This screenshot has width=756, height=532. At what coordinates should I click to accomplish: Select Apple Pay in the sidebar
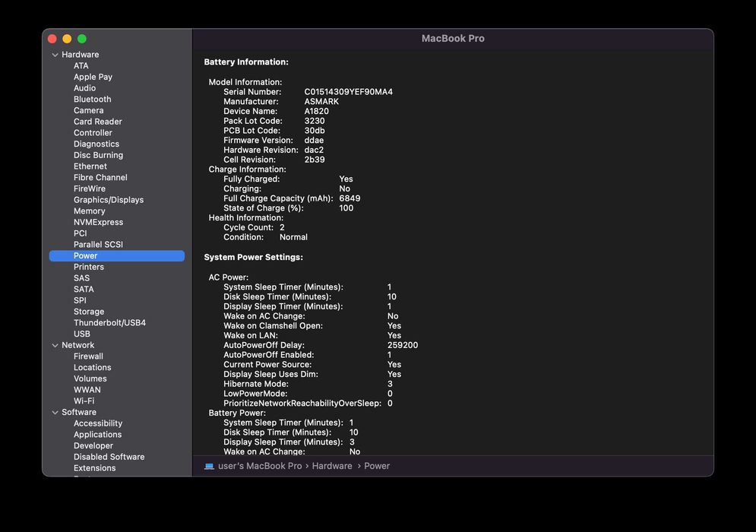[93, 77]
